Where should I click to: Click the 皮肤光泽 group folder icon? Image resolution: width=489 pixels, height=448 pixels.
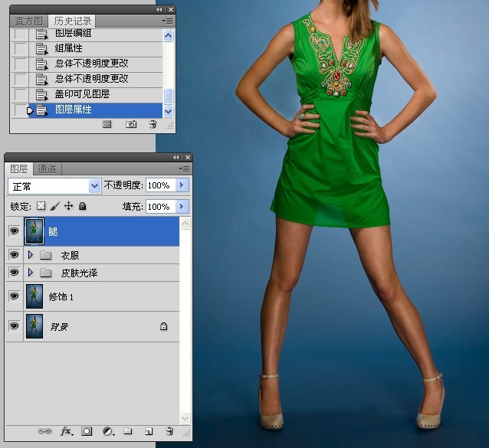(x=46, y=273)
